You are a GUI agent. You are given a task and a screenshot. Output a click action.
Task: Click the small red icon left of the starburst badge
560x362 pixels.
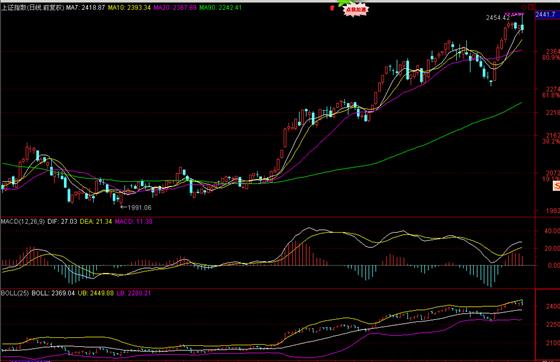pyautogui.click(x=332, y=8)
